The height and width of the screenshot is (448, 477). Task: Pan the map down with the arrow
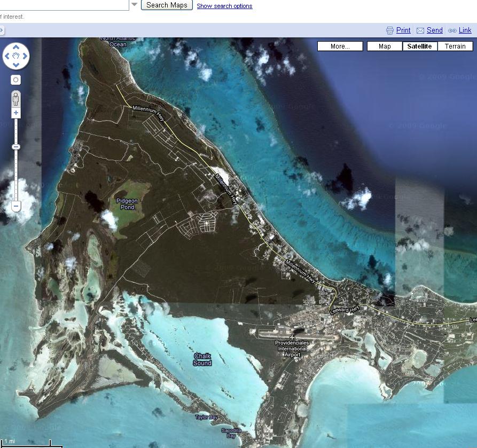[16, 65]
